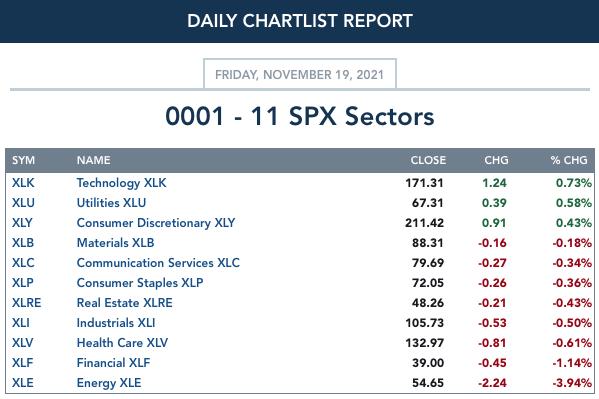Open the Financial XLF link

coord(113,363)
